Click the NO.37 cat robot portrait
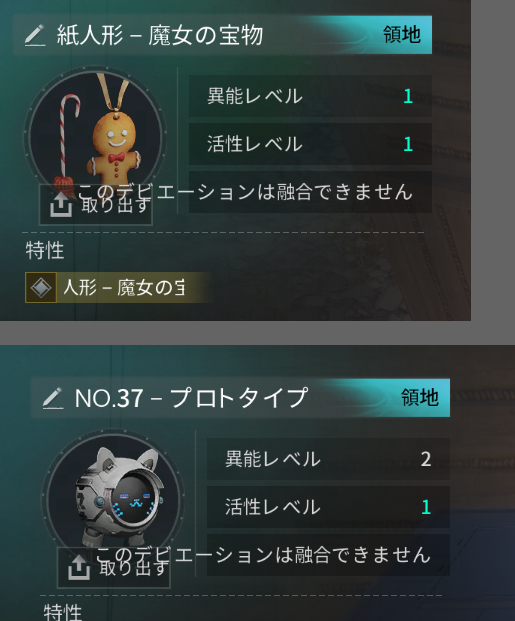The height and width of the screenshot is (621, 515). 114,499
